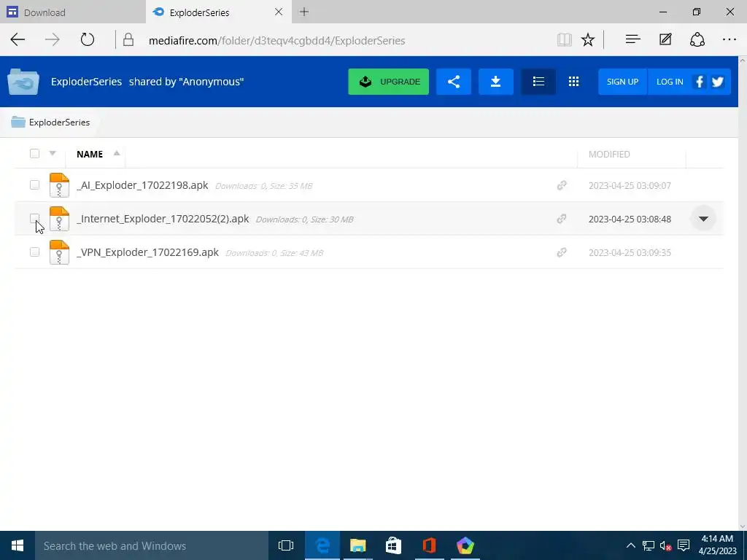Toggle sort order arrow beside NAME
Image resolution: width=747 pixels, height=560 pixels.
[116, 153]
